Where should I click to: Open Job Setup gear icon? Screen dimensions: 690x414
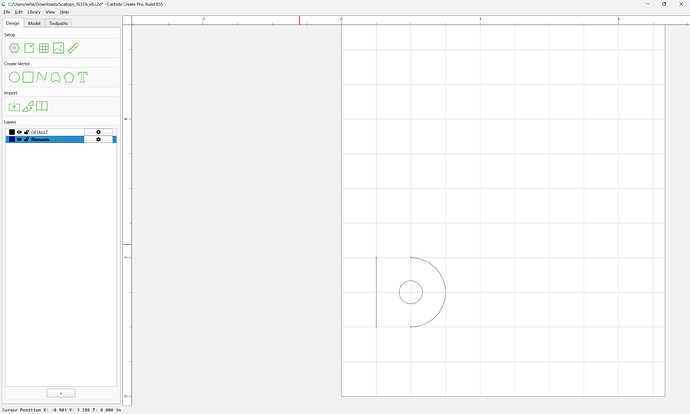tap(14, 48)
